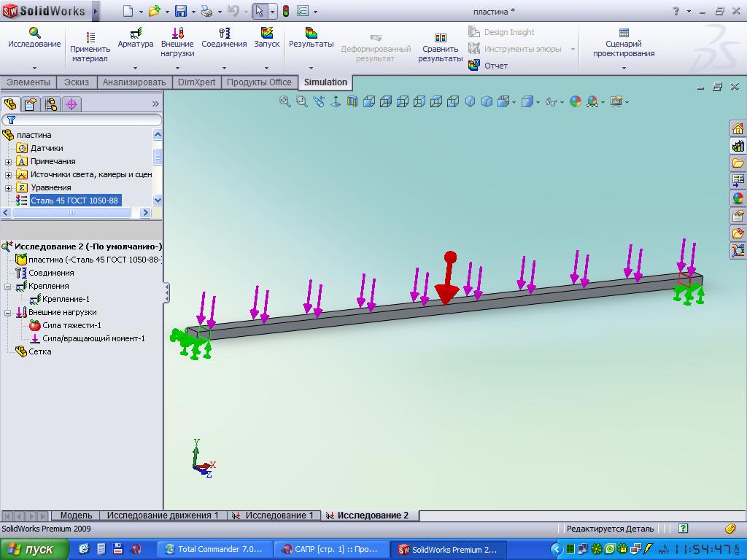The image size is (747, 560).
Task: Click the Zoom to Fit magnifier icon
Action: [285, 102]
